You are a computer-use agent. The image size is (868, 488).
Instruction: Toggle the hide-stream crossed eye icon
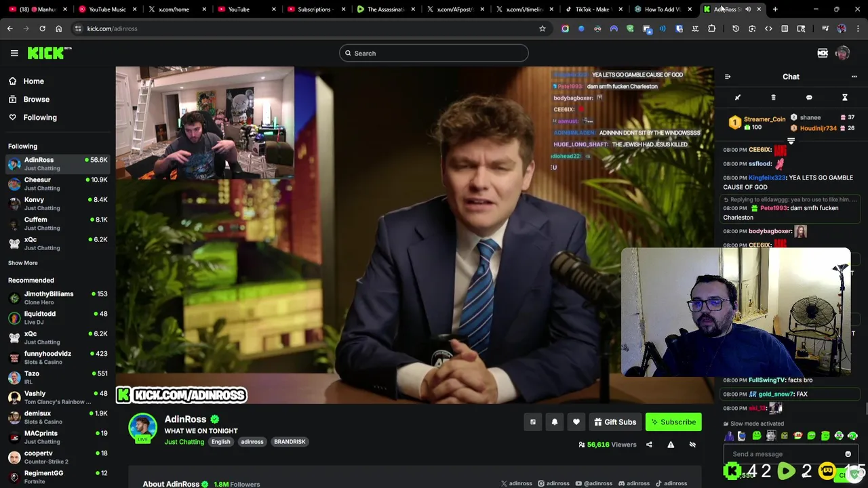692,445
